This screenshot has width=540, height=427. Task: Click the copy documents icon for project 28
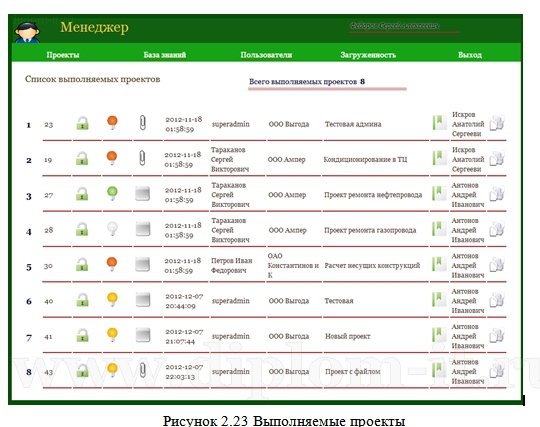point(497,229)
